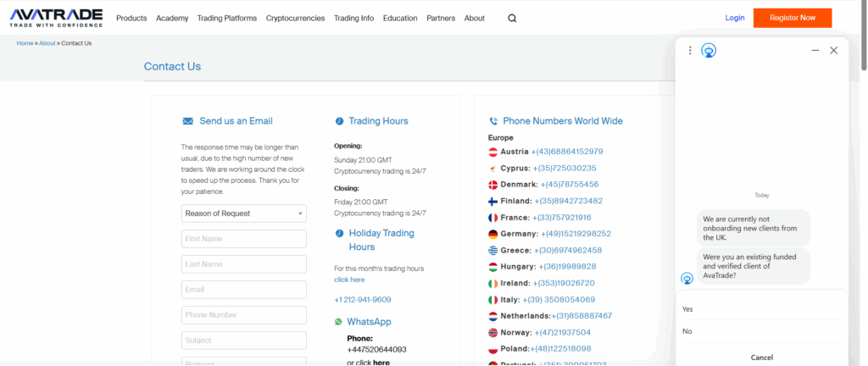The image size is (868, 366).
Task: Minimize the chat widget panel
Action: tap(815, 51)
